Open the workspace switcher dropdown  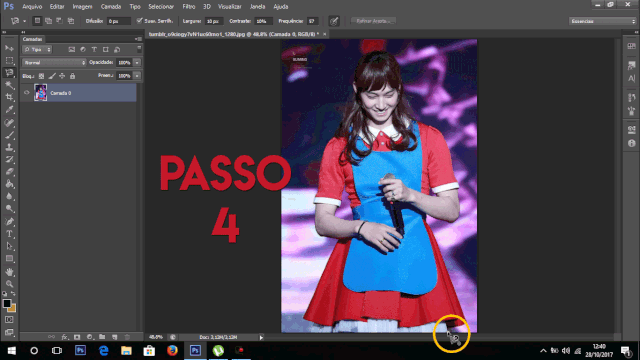point(602,21)
